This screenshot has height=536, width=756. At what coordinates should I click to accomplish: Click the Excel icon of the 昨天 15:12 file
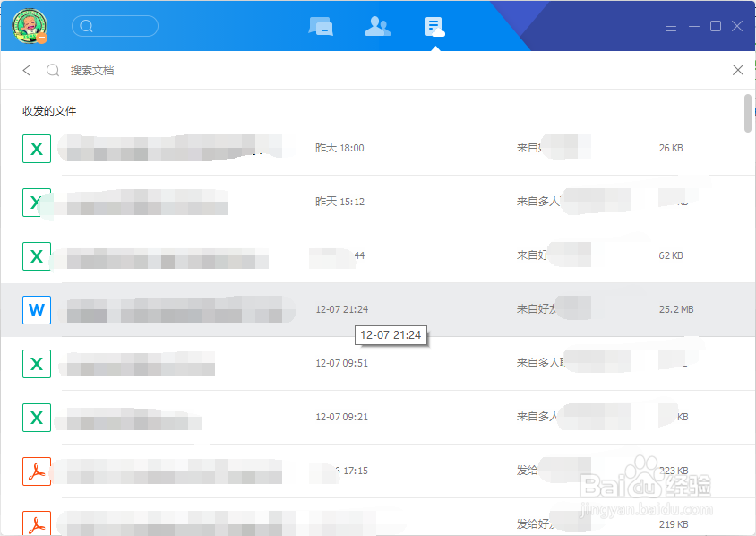[x=37, y=202]
